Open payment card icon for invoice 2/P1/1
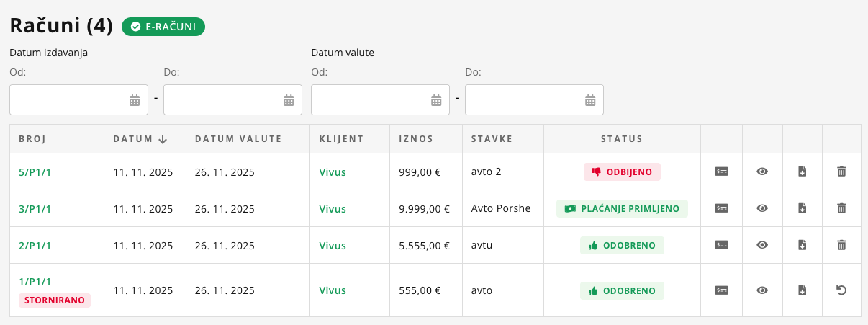The width and height of the screenshot is (868, 325). click(721, 245)
